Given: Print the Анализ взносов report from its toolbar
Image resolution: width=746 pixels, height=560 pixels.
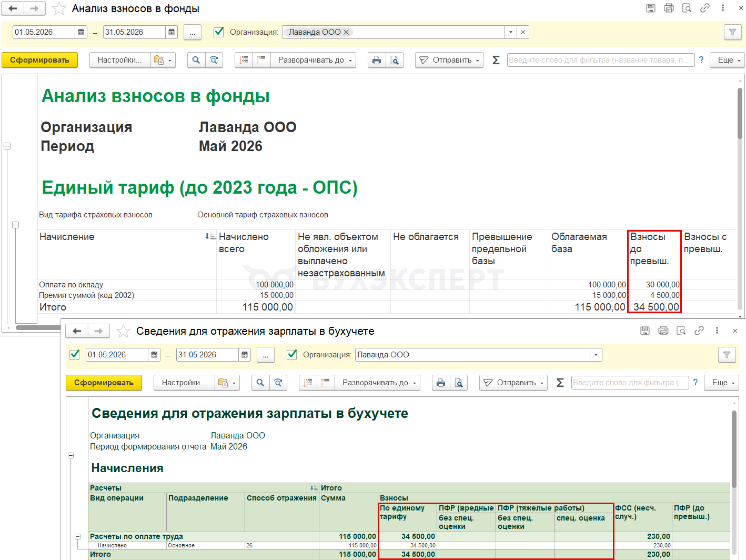Looking at the screenshot, I should click(377, 60).
